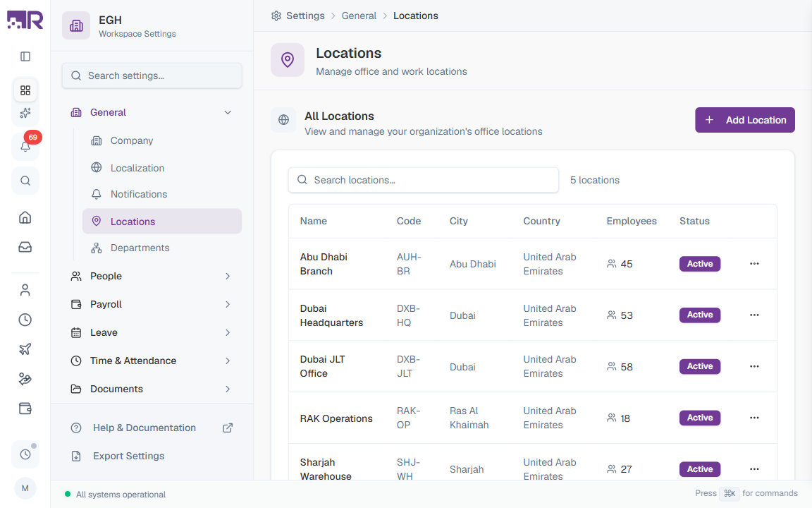Click the Country column header

541,222
